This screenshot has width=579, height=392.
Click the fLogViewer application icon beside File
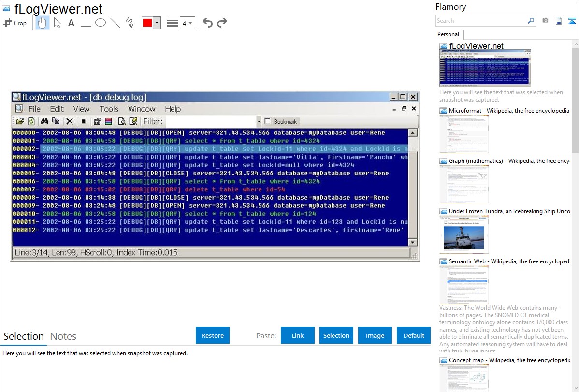click(x=19, y=109)
